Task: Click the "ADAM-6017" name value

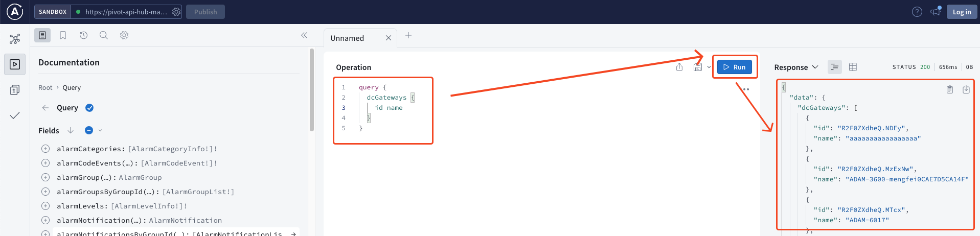Action: pos(867,220)
